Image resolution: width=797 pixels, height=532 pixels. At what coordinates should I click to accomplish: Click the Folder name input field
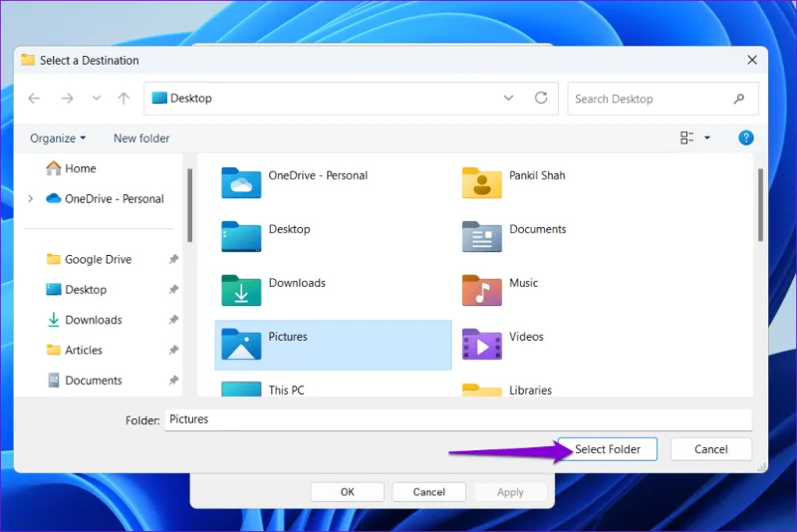tap(458, 419)
